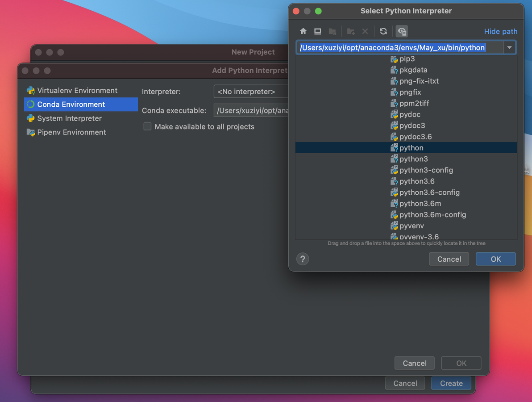Click Cancel in Select Python Interpreter dialog
532x402 pixels.
coord(449,259)
